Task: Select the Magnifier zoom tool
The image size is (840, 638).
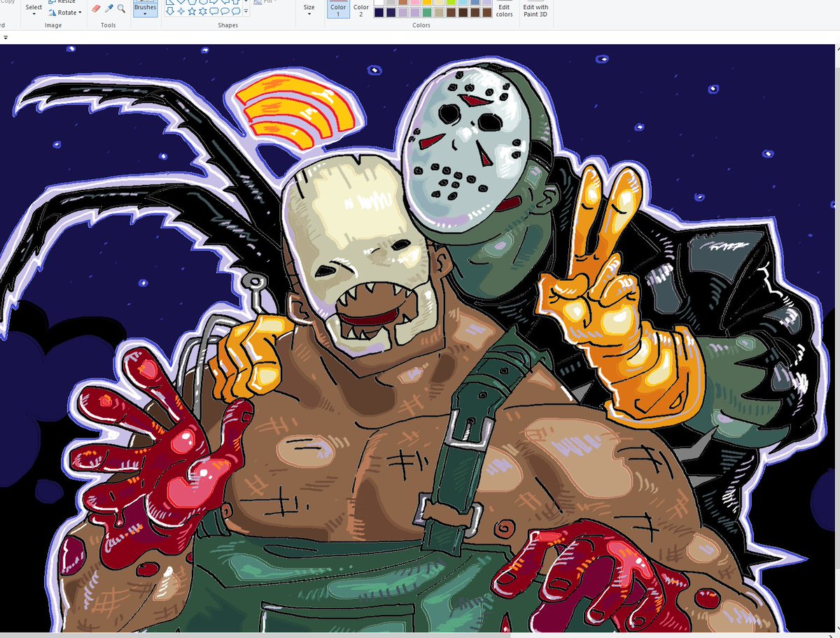Action: (x=121, y=9)
